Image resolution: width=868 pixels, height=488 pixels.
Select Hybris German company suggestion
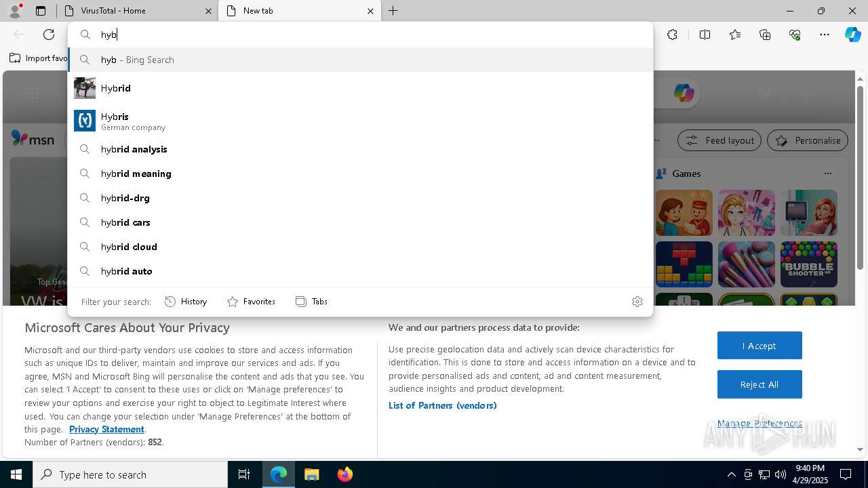361,121
